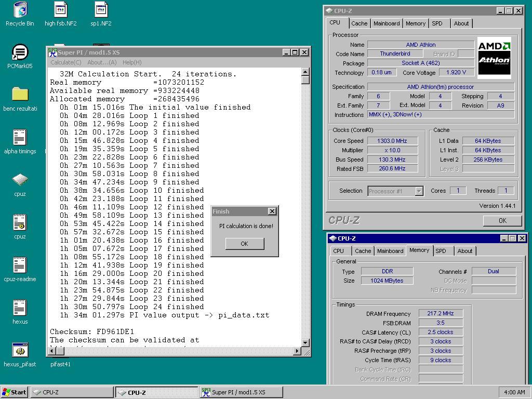Open the Start menu
Viewport: 532px width, 399px height.
14,392
